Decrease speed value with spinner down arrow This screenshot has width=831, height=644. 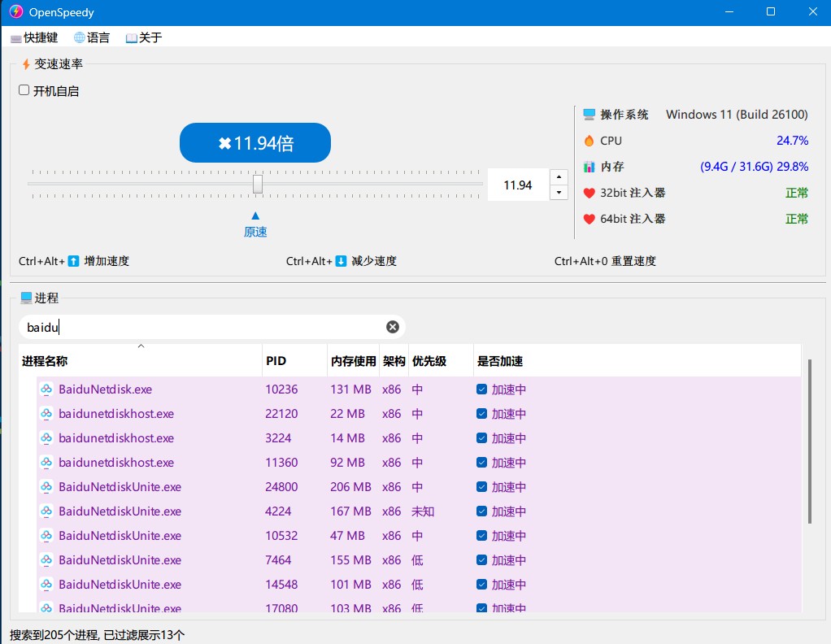click(559, 193)
